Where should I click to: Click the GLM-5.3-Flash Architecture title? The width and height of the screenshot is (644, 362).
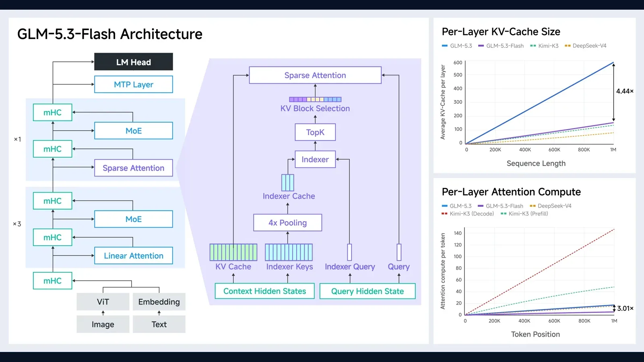coord(110,34)
